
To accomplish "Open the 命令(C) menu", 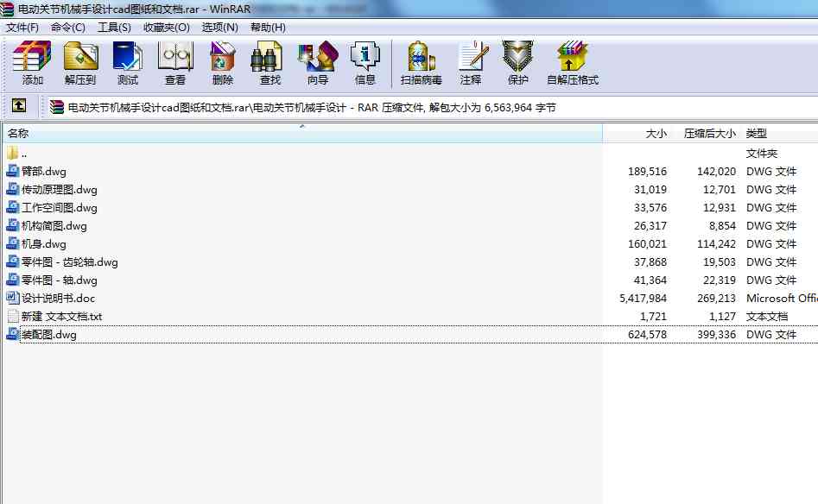I will pos(68,27).
